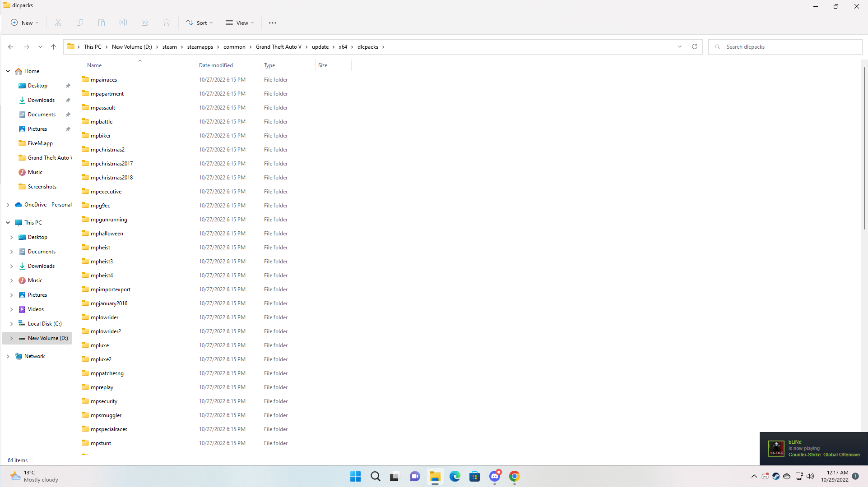Open taskbar Search
868x487 pixels.
[375, 476]
